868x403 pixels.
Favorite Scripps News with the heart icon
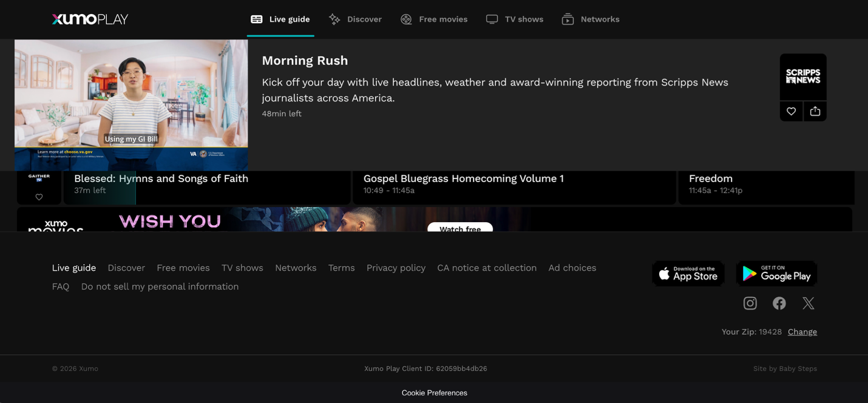point(791,111)
